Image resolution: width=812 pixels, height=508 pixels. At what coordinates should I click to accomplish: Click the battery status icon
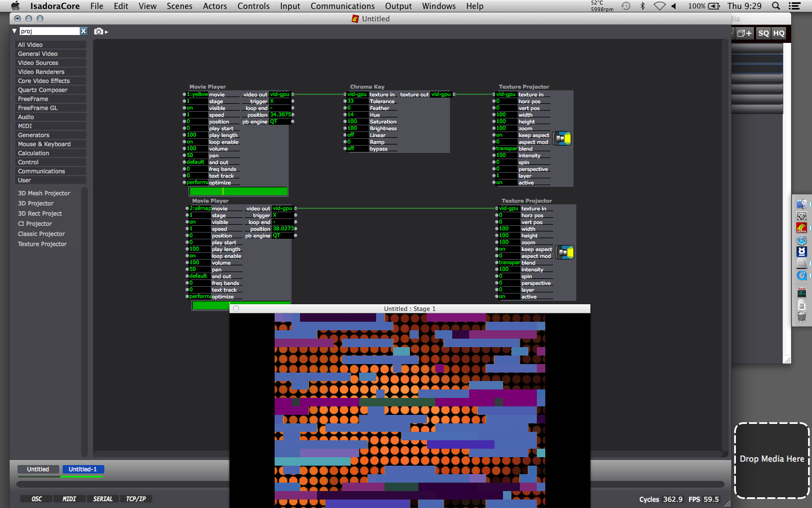coord(714,6)
